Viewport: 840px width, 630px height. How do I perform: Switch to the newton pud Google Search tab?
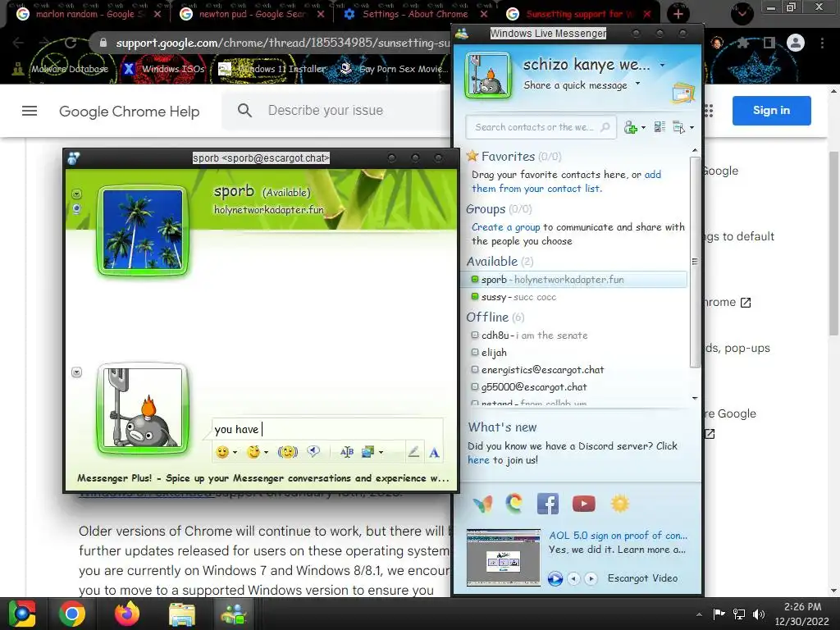click(252, 14)
